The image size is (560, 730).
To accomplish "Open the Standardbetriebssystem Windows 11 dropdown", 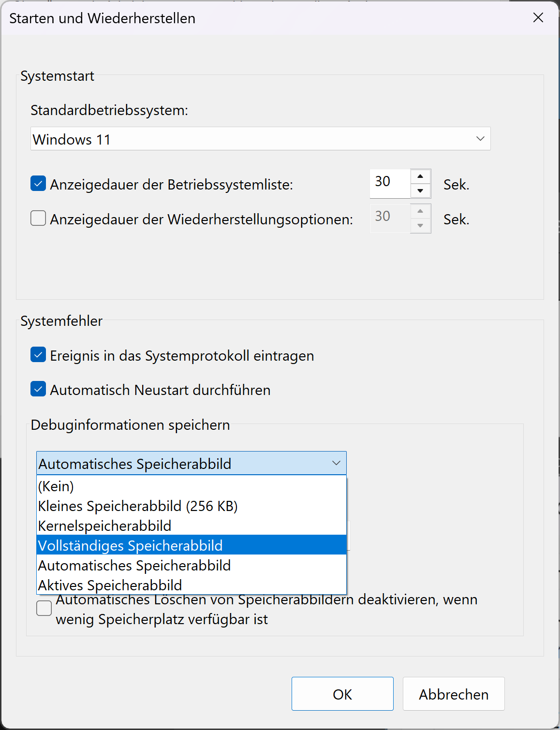I will coord(260,139).
